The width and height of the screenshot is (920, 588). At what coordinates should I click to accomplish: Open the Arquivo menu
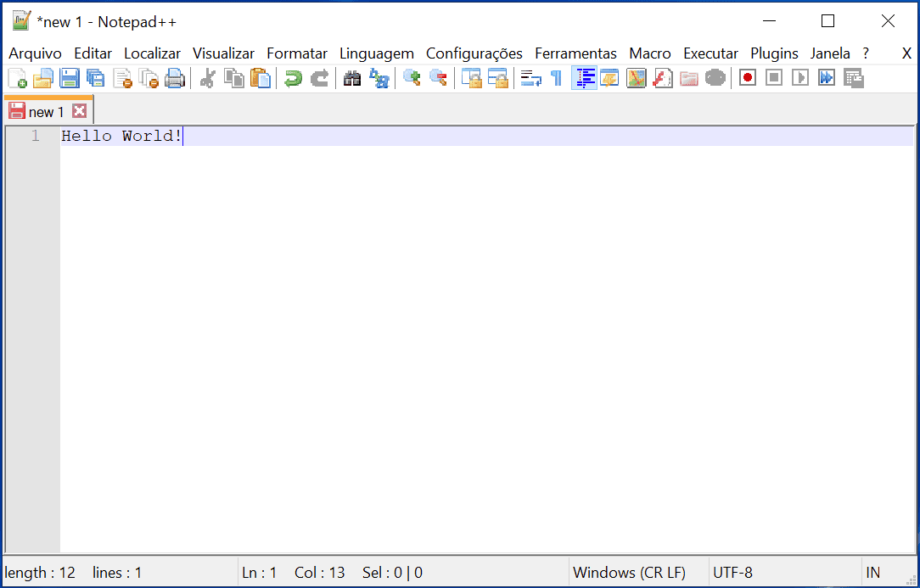[35, 53]
